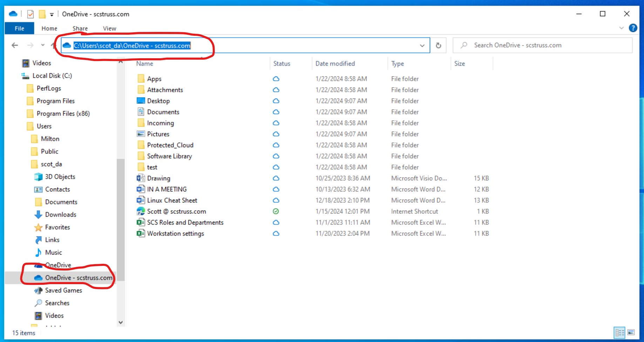Screen dimensions: 644x342
Task: Click the Search OneDrive - scstruss.com box
Action: point(543,45)
